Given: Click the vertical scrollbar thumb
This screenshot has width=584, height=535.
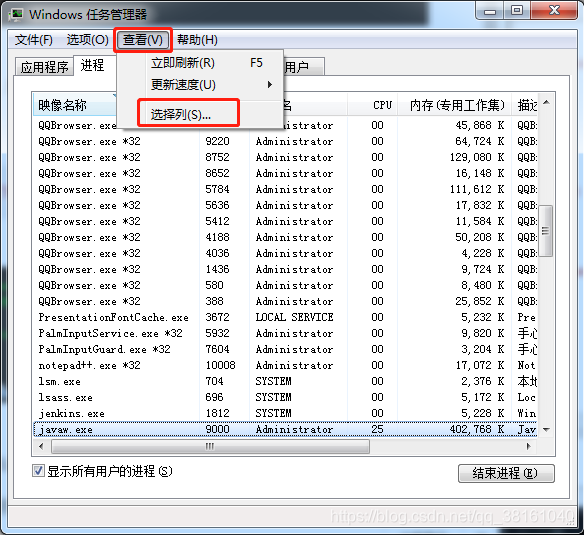Looking at the screenshot, I should [546, 231].
